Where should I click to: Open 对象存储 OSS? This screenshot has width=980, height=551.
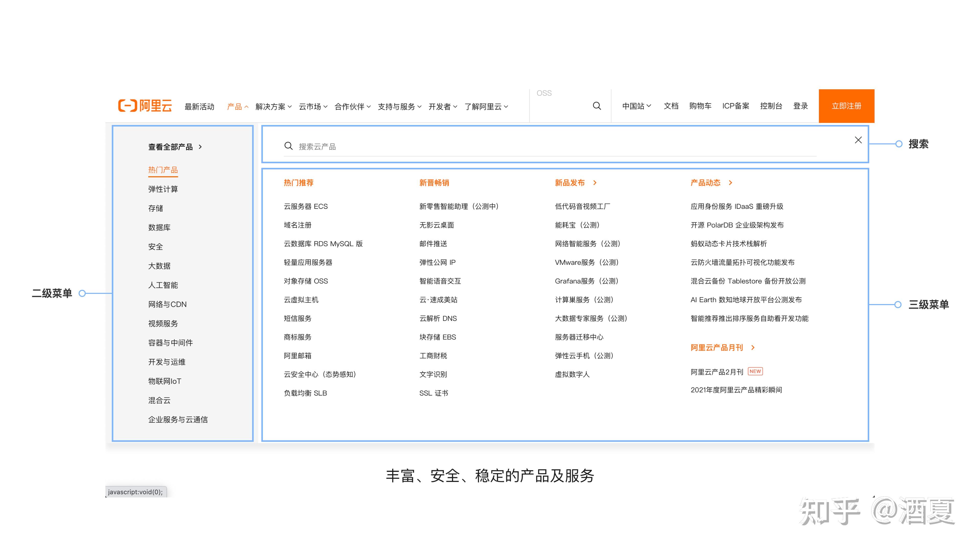(x=305, y=281)
